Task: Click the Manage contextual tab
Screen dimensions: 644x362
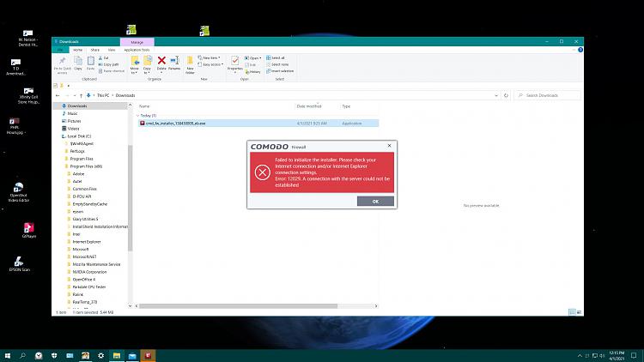Action: pos(137,42)
